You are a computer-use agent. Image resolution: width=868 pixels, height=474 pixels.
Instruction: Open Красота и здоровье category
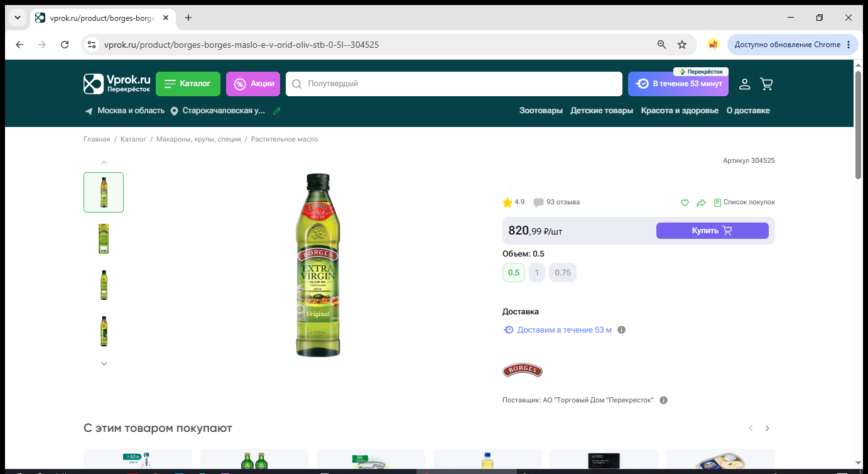[680, 111]
